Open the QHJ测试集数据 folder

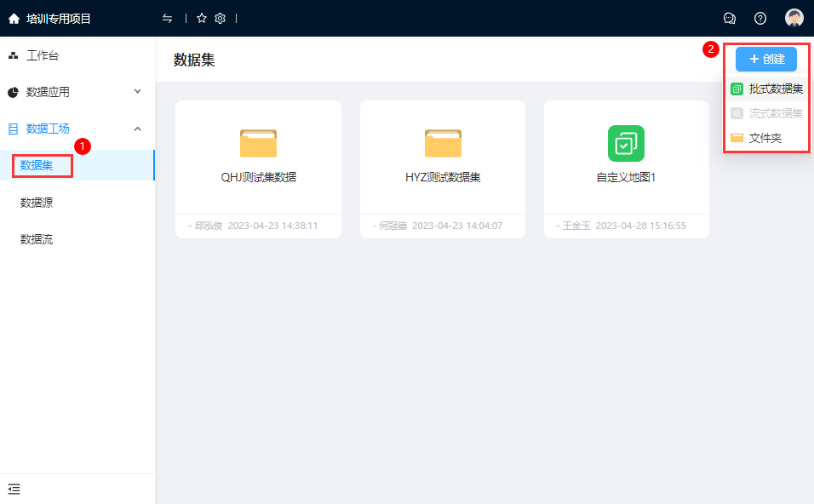(258, 143)
